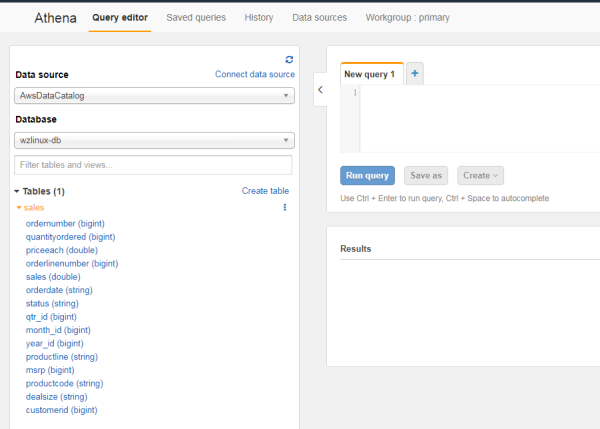Image resolution: width=600 pixels, height=429 pixels.
Task: Open Workgroup : primary tab
Action: [x=407, y=18]
